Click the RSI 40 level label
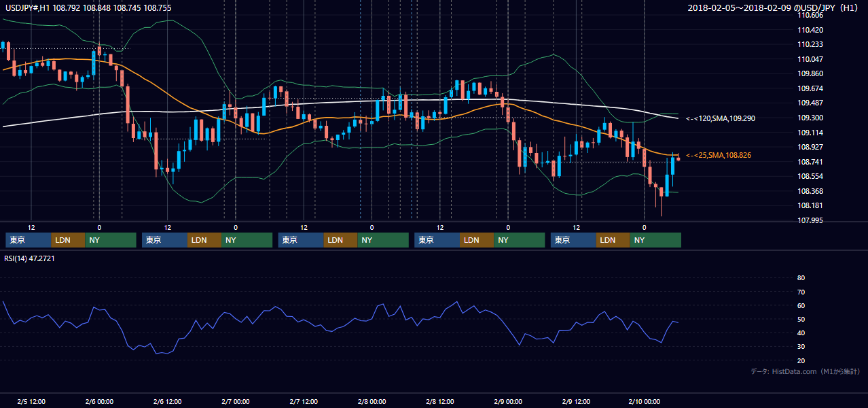 pyautogui.click(x=801, y=333)
